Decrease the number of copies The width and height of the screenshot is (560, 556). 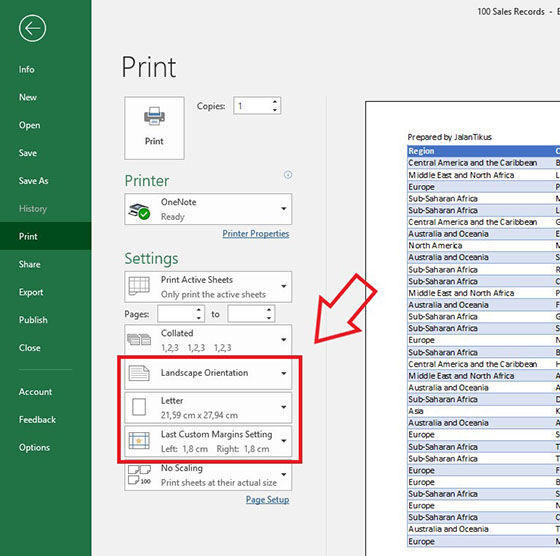pyautogui.click(x=275, y=110)
